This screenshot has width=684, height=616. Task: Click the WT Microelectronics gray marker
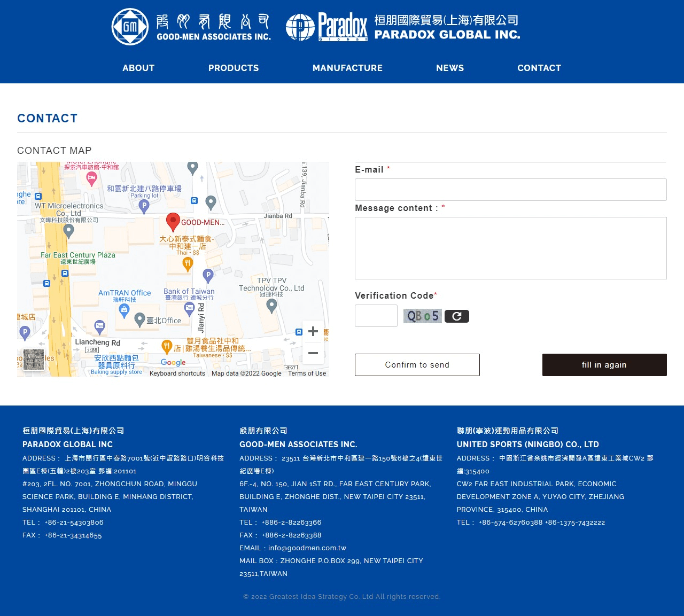tap(68, 231)
